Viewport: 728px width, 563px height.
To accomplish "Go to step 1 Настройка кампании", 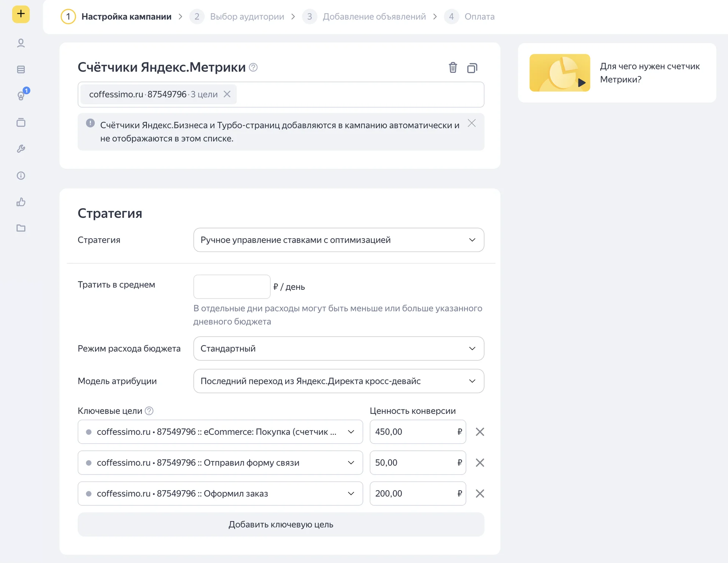I will pyautogui.click(x=116, y=17).
